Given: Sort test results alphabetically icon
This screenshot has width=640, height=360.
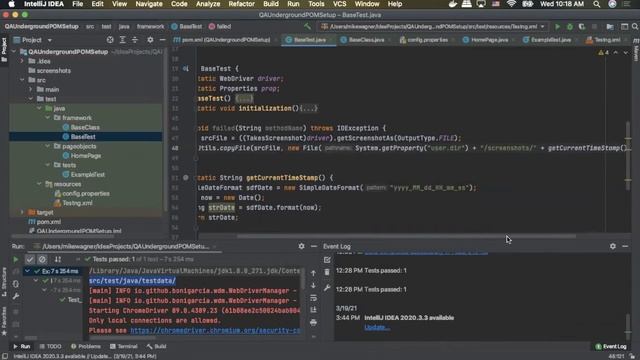Looking at the screenshot, I should pyautogui.click(x=58, y=259).
